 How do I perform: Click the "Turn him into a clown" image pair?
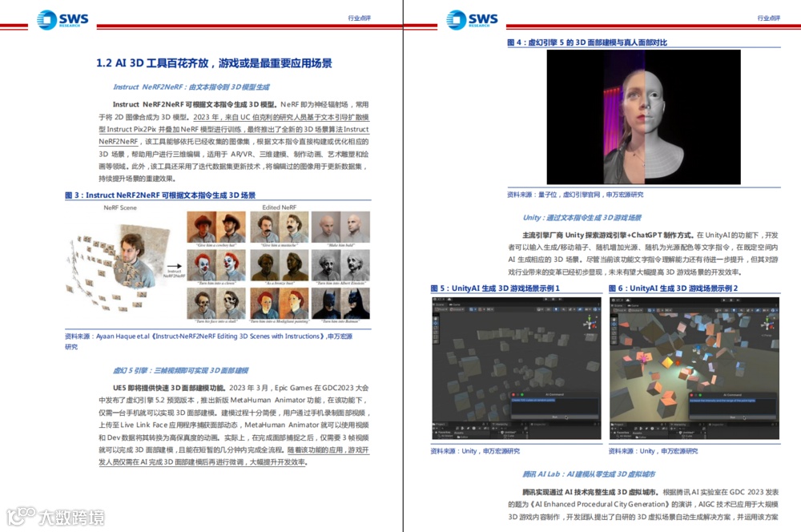pos(216,265)
